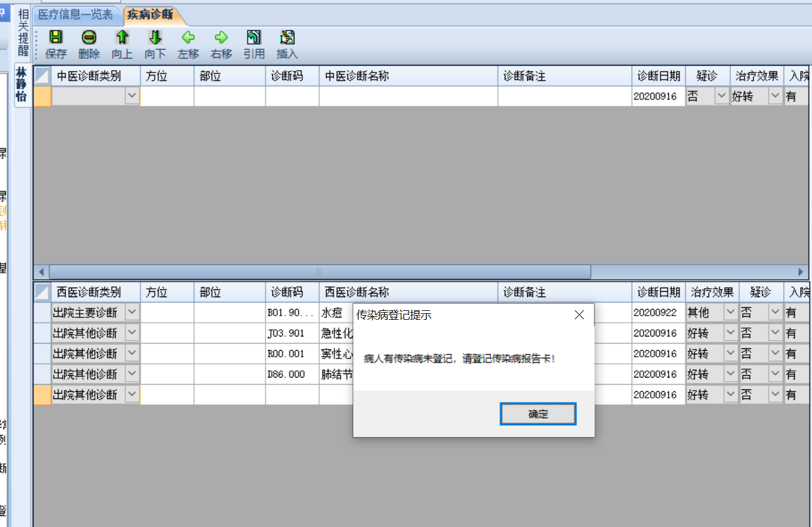This screenshot has width=812, height=527.
Task: Close the 传染病登记提示 dialog with X
Action: pyautogui.click(x=579, y=315)
